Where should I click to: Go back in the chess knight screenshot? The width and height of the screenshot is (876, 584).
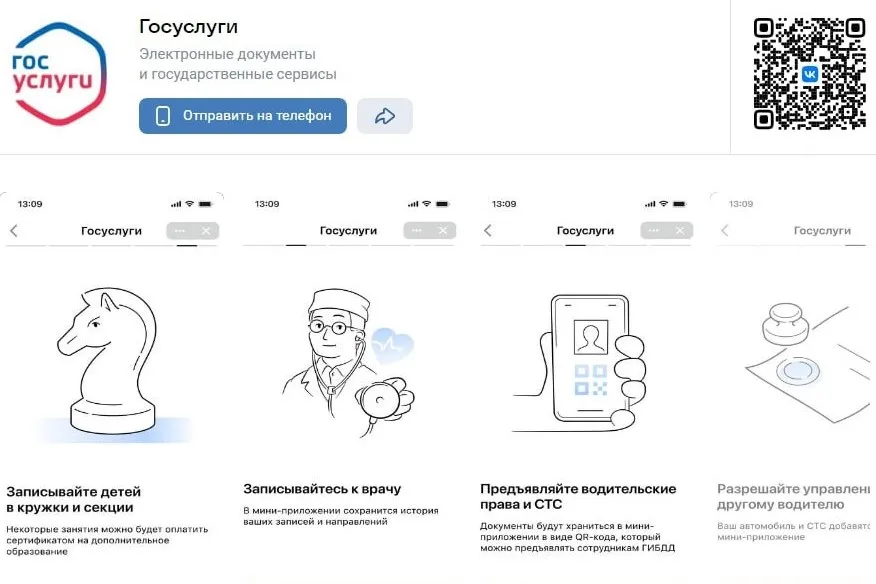tap(14, 231)
